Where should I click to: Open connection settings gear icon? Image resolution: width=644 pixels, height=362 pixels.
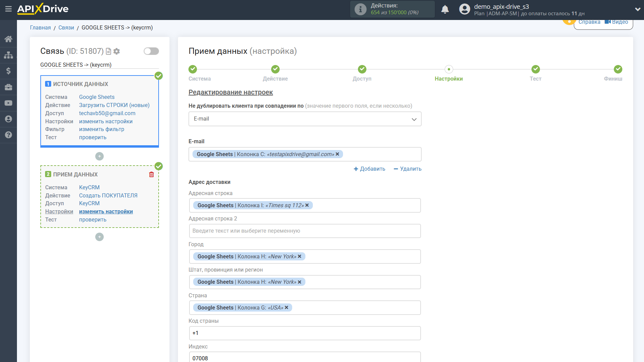click(x=117, y=51)
